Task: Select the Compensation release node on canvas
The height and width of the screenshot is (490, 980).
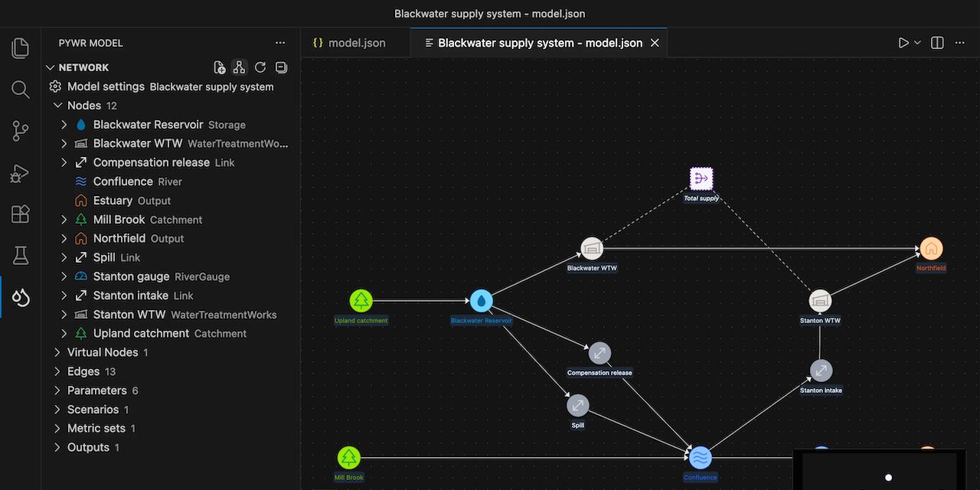Action: (x=599, y=354)
